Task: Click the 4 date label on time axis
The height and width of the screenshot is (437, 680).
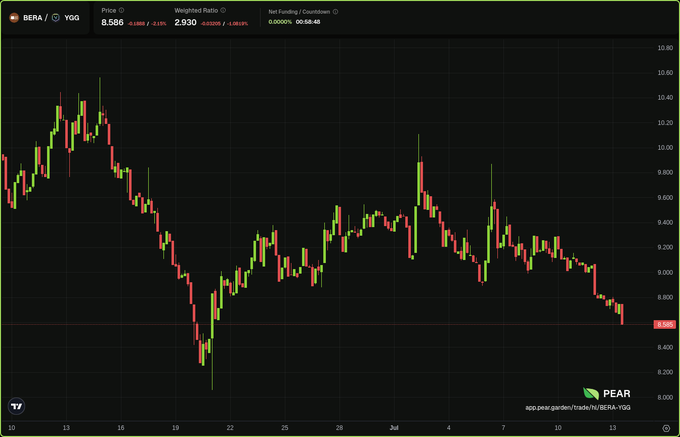Action: [449, 428]
